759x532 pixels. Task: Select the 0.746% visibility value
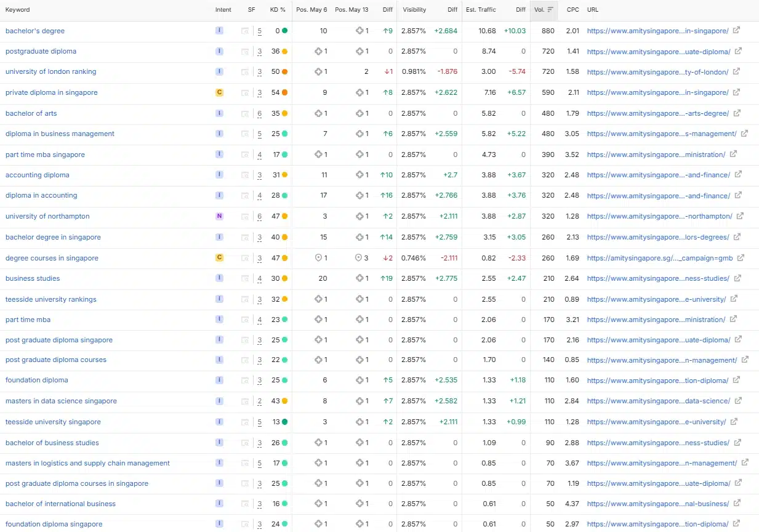414,258
